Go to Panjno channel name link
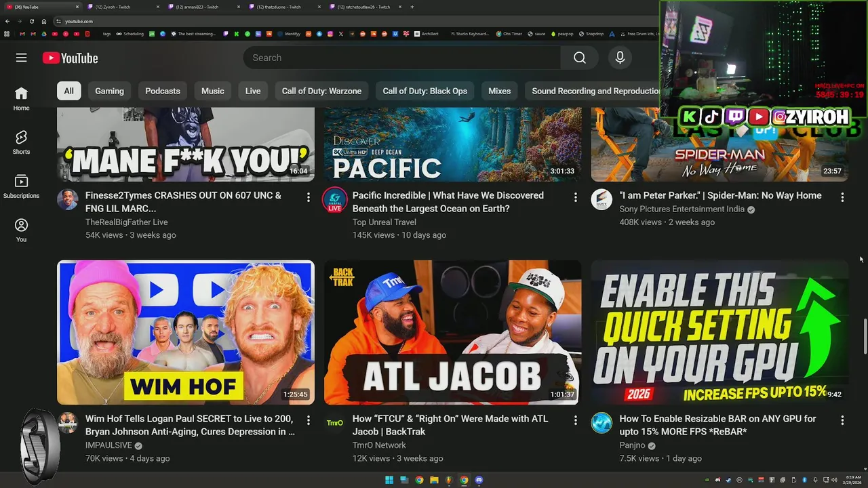This screenshot has width=868, height=488. [632, 445]
